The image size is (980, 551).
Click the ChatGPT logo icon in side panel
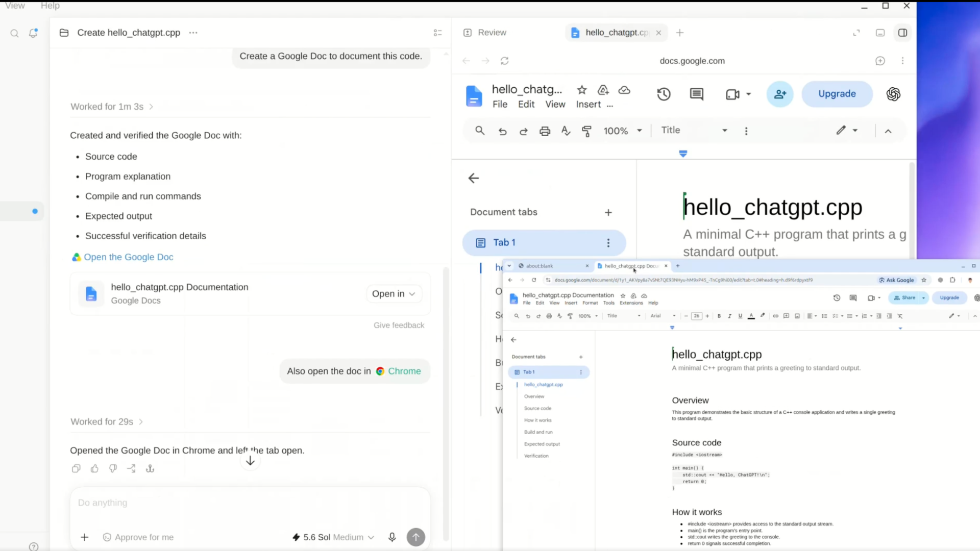[893, 94]
